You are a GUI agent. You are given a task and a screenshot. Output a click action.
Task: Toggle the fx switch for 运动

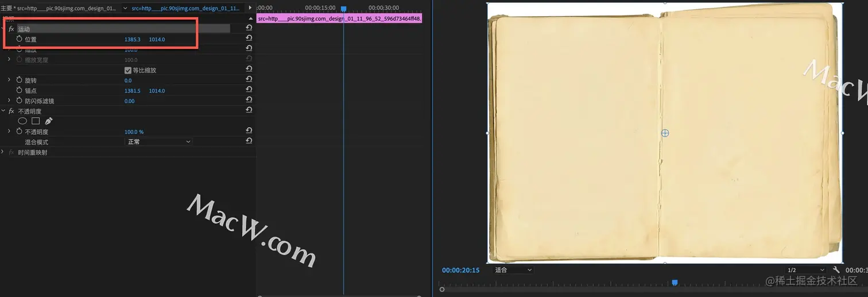click(11, 29)
